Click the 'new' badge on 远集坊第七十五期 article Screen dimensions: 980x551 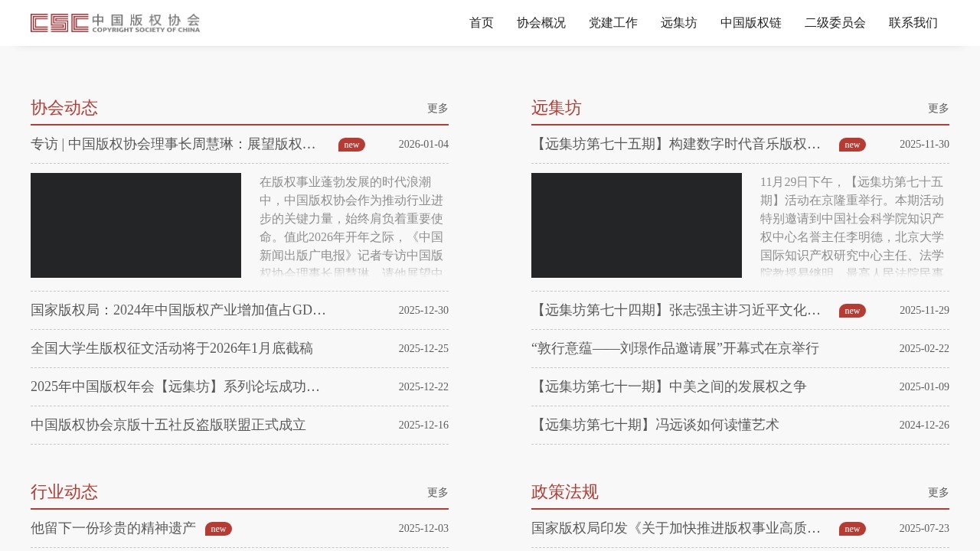852,145
